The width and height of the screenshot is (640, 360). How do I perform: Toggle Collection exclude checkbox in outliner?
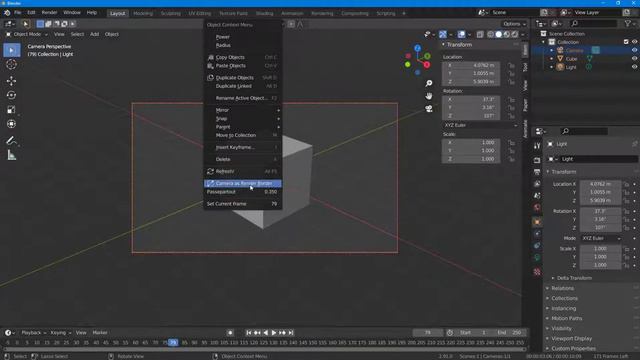[x=626, y=42]
